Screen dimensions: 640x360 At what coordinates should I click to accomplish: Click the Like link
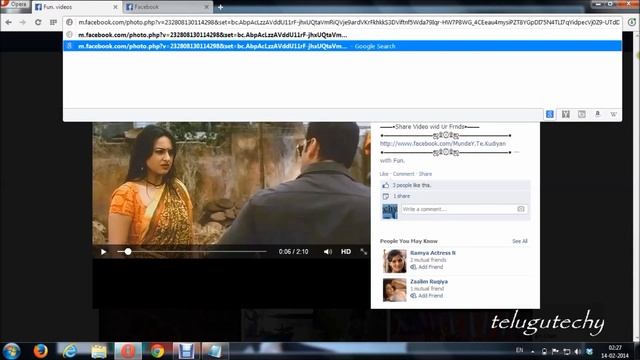(384, 174)
